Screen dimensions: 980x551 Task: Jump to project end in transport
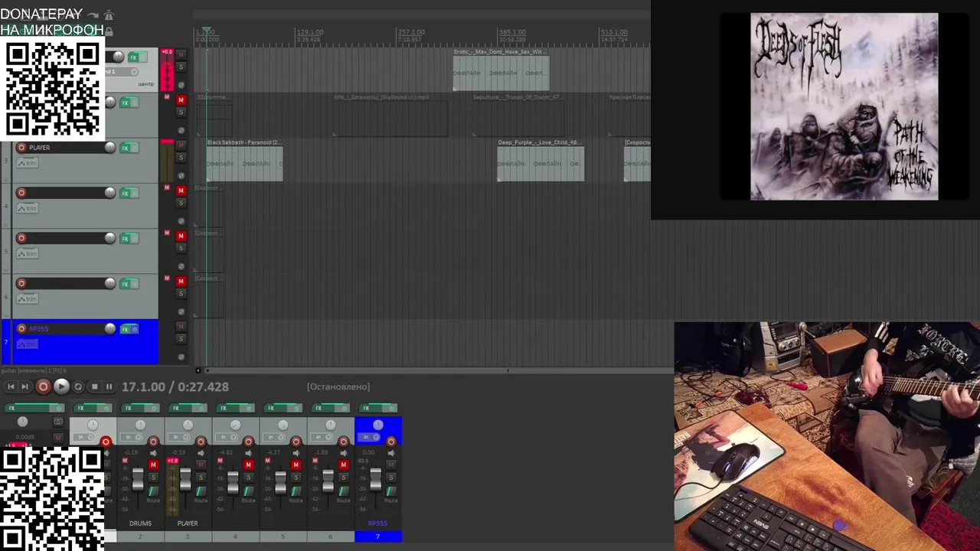coord(24,386)
